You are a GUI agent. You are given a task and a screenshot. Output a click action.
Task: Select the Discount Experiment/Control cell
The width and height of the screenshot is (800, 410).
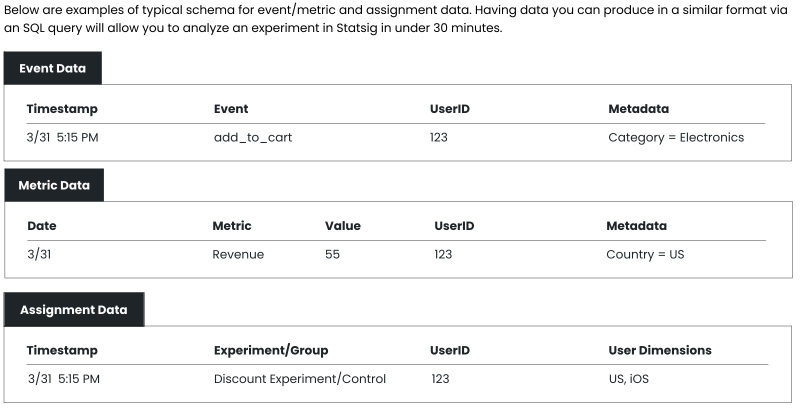300,379
